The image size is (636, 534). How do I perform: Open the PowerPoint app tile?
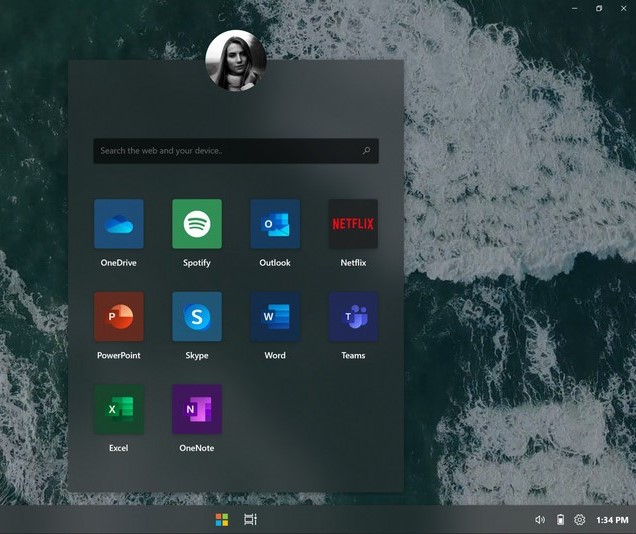119,317
